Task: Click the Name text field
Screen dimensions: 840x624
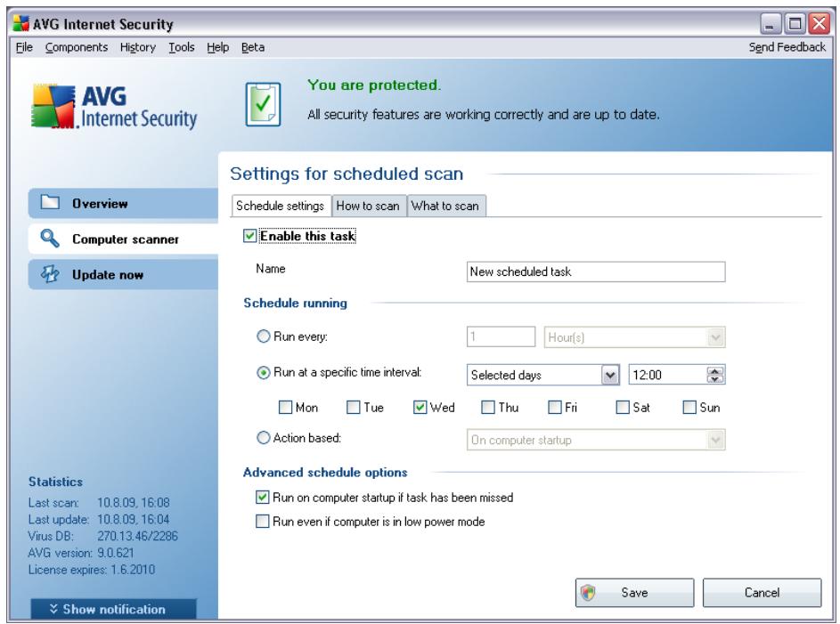Action: 596,271
